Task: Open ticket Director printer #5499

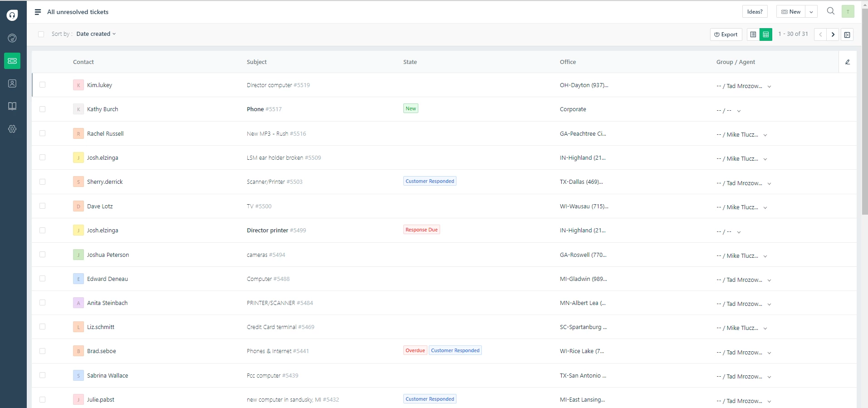Action: (276, 230)
